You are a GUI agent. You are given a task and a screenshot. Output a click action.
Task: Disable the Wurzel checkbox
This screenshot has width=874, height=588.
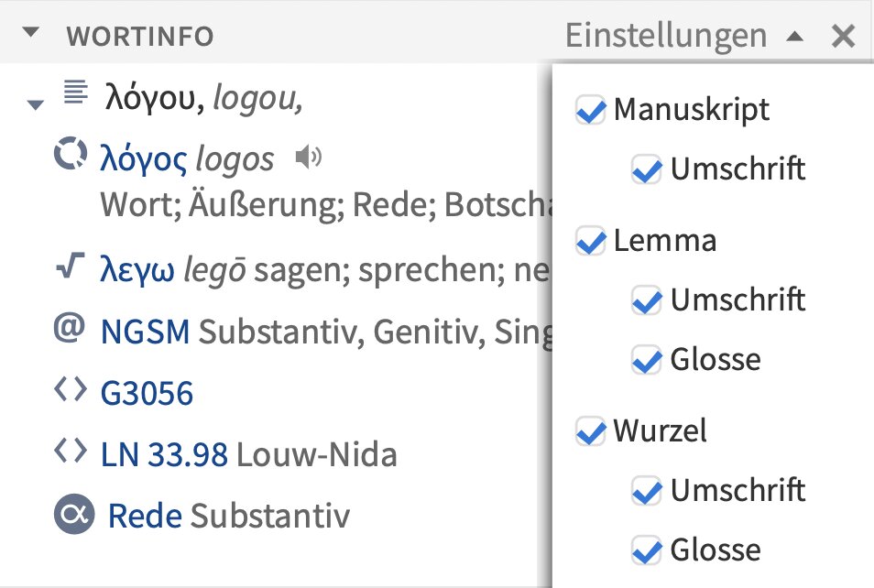tap(590, 431)
